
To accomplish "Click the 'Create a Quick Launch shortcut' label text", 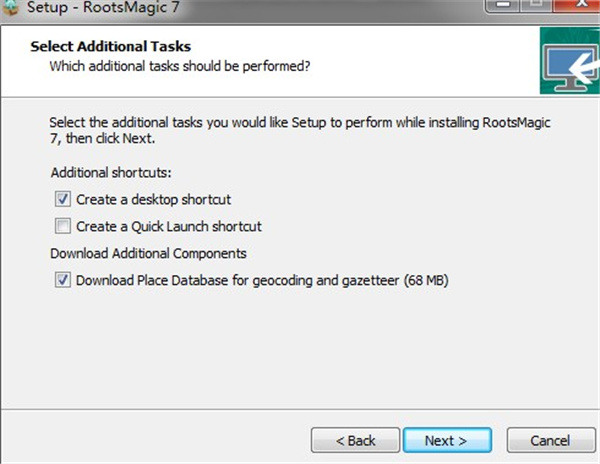I will pyautogui.click(x=169, y=226).
